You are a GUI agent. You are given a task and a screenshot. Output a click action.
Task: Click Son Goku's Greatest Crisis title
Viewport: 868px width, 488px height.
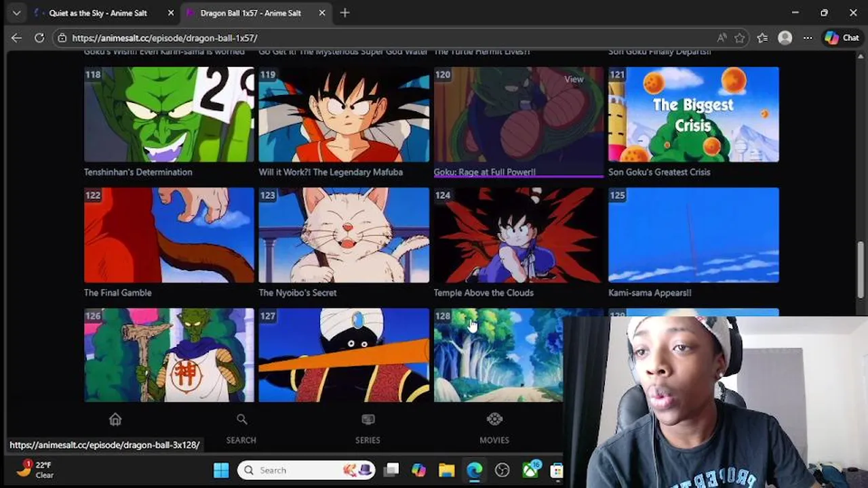tap(659, 172)
